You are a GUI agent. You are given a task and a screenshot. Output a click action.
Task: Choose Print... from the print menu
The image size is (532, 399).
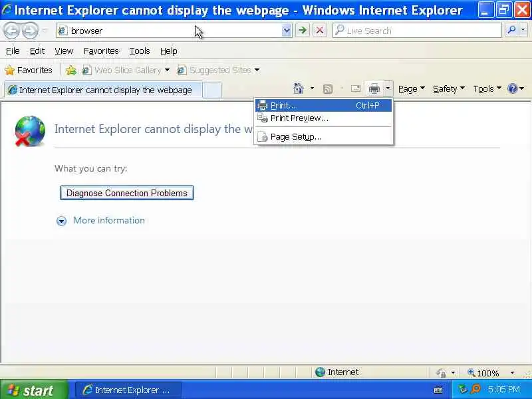point(323,106)
